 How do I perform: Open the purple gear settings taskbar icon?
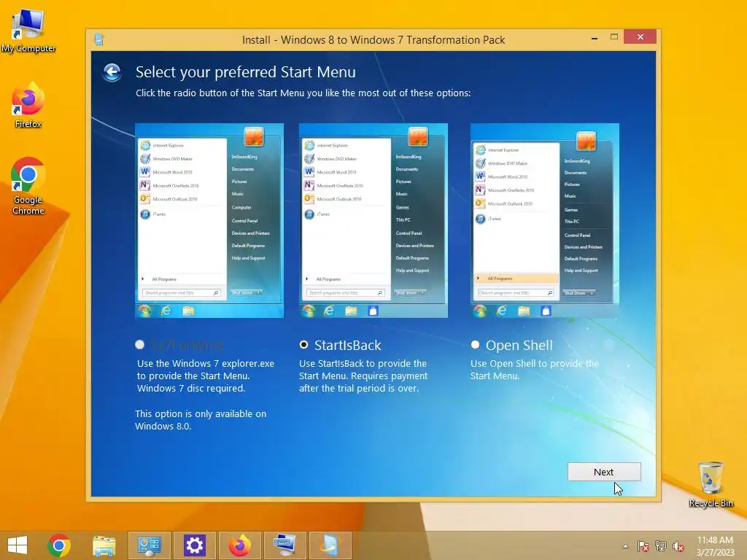tap(194, 545)
